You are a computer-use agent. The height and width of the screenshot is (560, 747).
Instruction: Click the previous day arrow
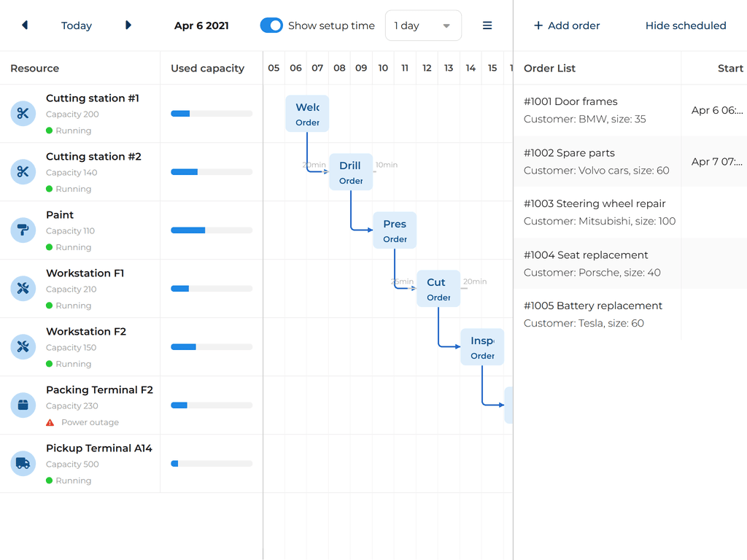coord(24,25)
